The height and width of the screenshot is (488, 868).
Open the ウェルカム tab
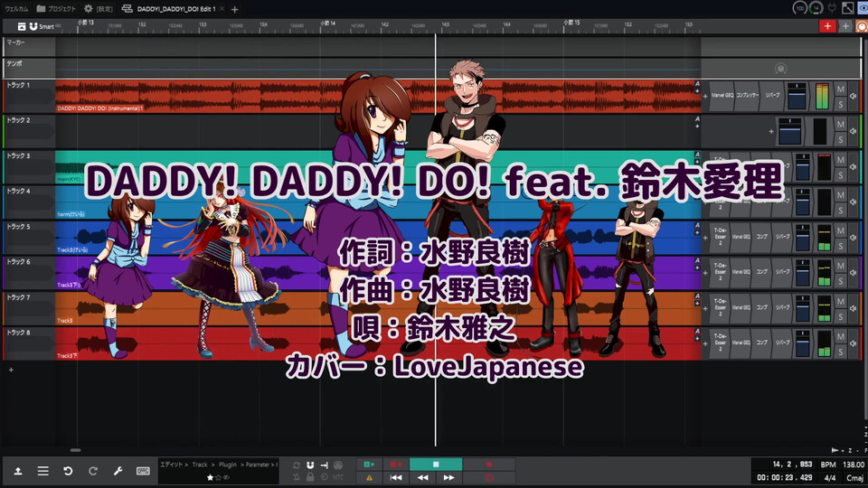pos(16,9)
